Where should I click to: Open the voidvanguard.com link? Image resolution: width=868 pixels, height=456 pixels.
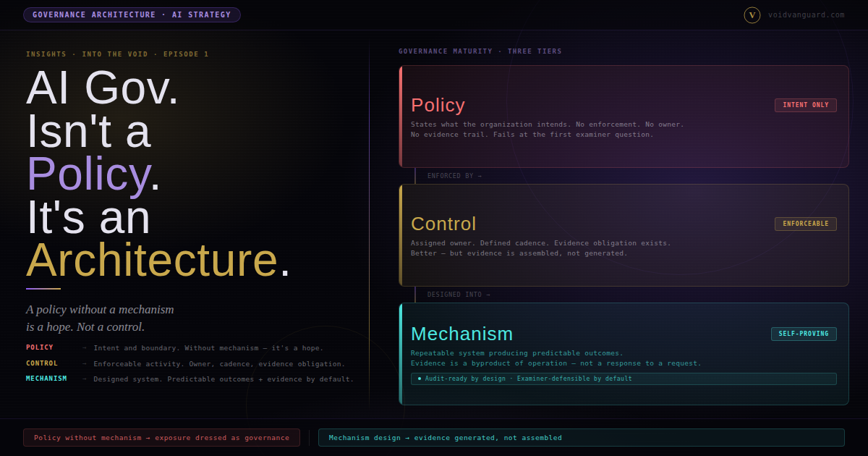click(806, 15)
